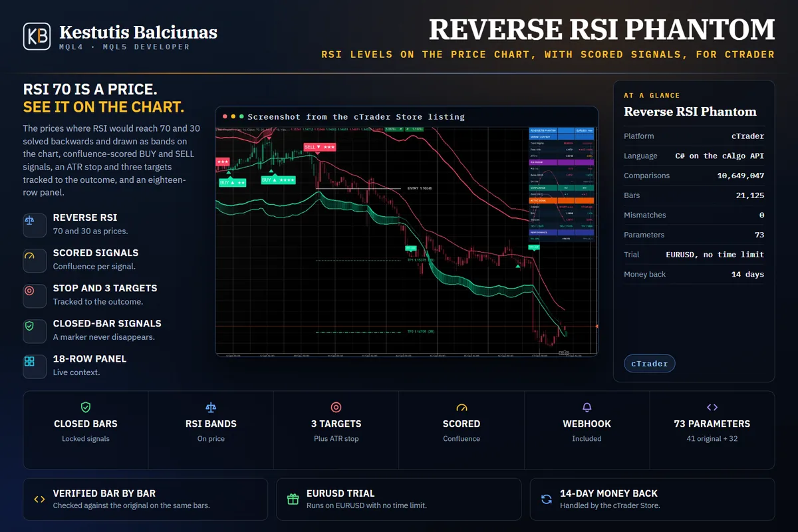
Task: Click the cTrader pill tag
Action: [650, 364]
